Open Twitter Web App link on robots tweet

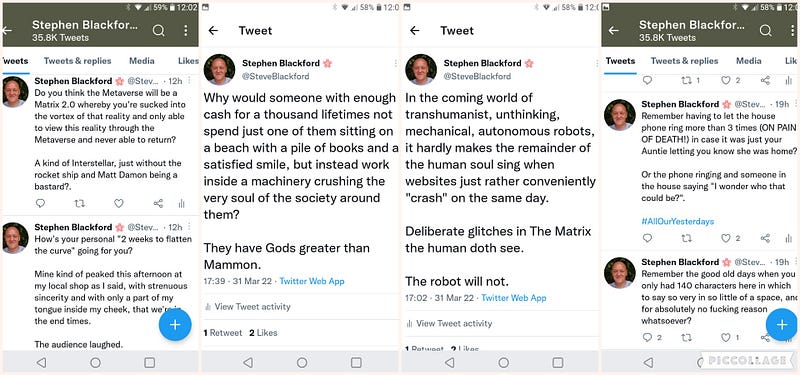[x=514, y=298]
